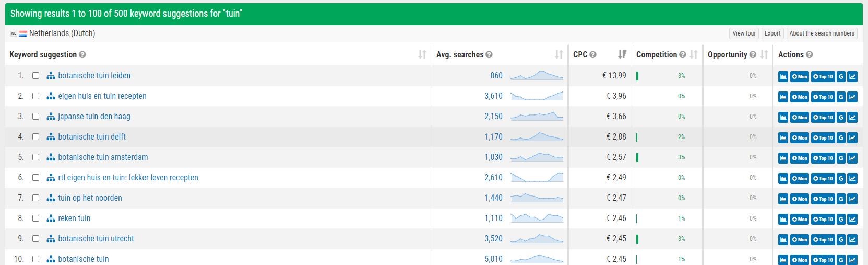This screenshot has width=868, height=265.
Task: Open area chart icon for 'japanse tuin den haag'
Action: tap(783, 117)
